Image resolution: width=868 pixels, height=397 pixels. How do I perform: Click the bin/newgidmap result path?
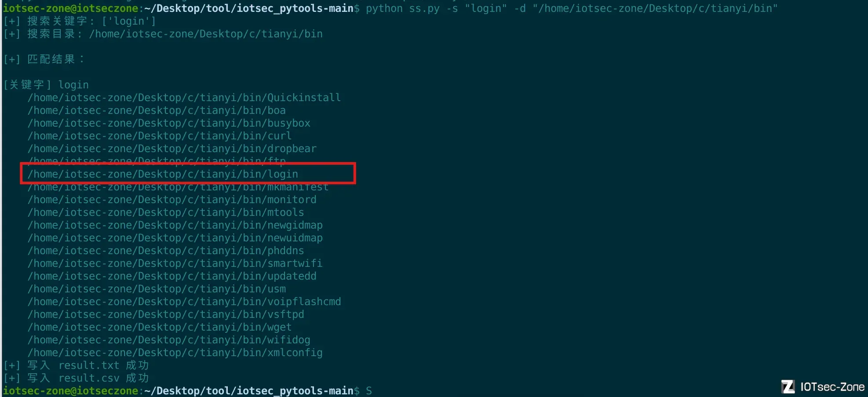175,225
